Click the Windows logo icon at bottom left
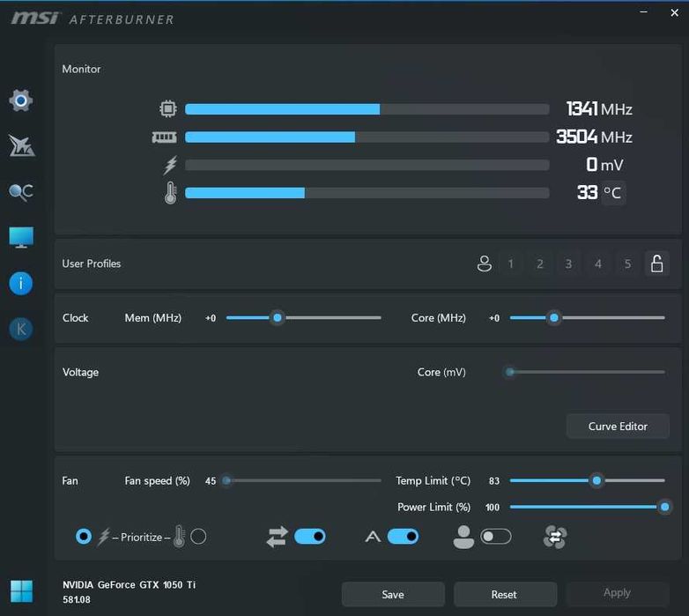Viewport: 689px width, 616px height. 21,591
